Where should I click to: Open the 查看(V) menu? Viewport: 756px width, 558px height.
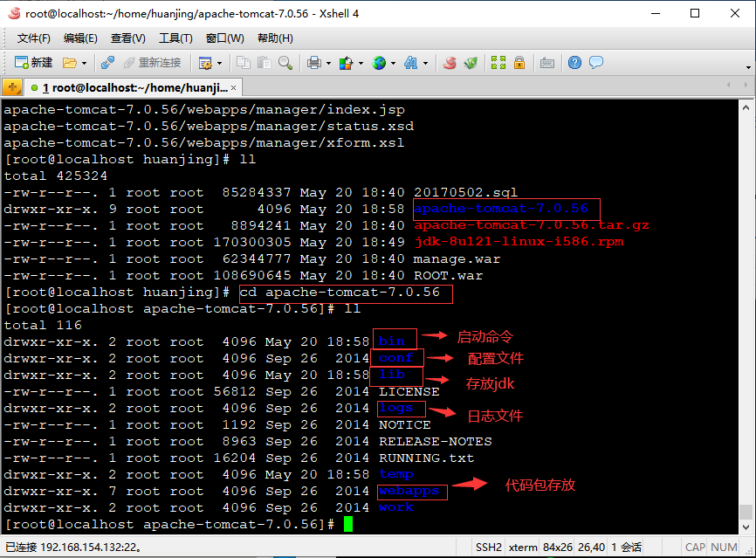(x=127, y=38)
